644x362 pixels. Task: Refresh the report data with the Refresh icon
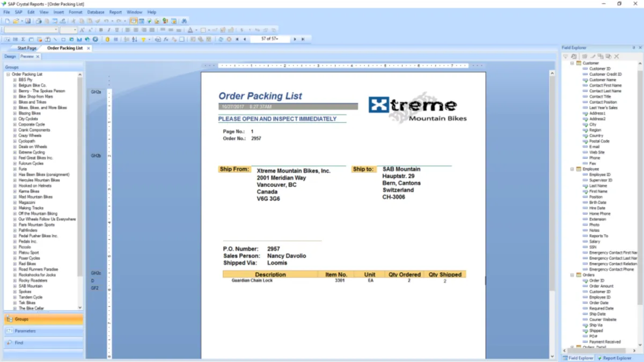coord(220,39)
